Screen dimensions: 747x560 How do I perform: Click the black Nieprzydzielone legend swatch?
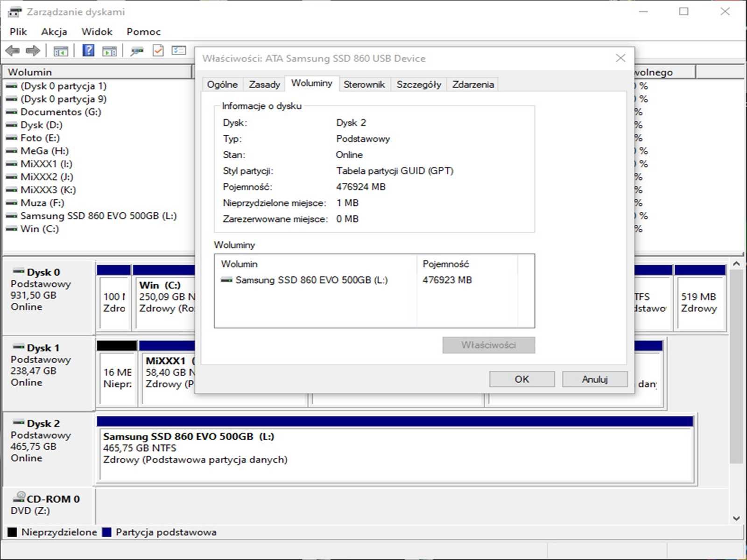pyautogui.click(x=12, y=532)
